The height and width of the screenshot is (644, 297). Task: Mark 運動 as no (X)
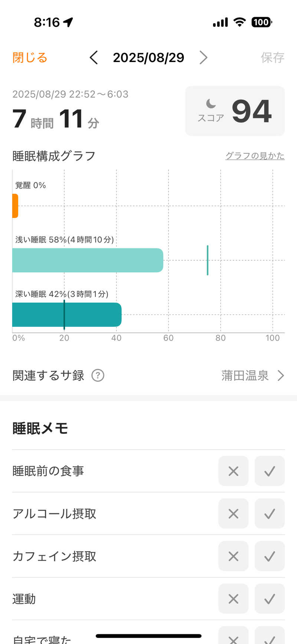[x=233, y=599]
